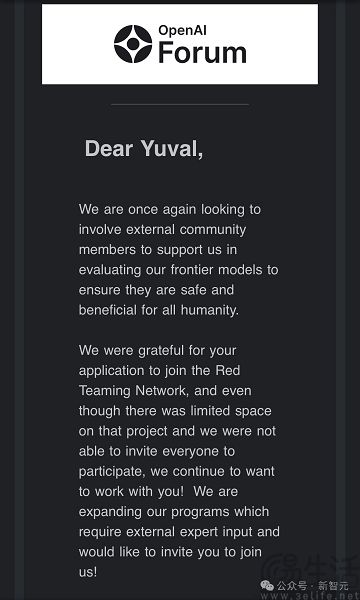The width and height of the screenshot is (360, 600).
Task: Click the phrase "beneficial for all humanity."
Action: 159,310
